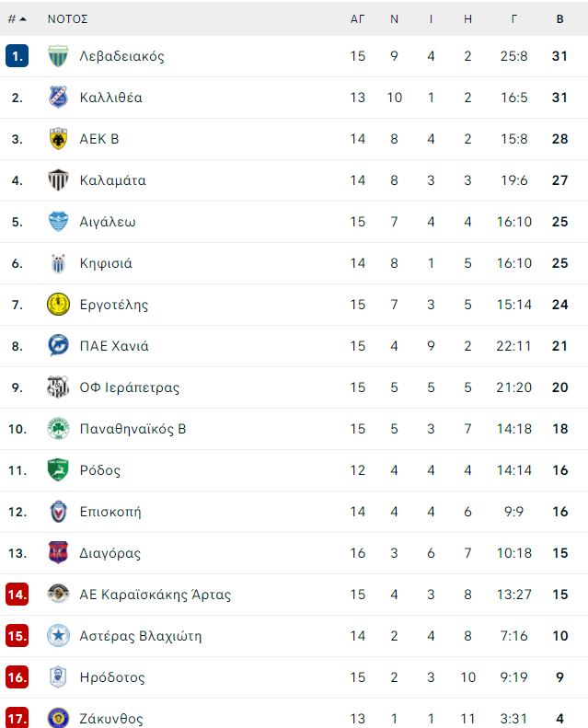Click the Αστέρας Βλαχιώτη star logo
The height and width of the screenshot is (728, 588).
click(x=58, y=636)
